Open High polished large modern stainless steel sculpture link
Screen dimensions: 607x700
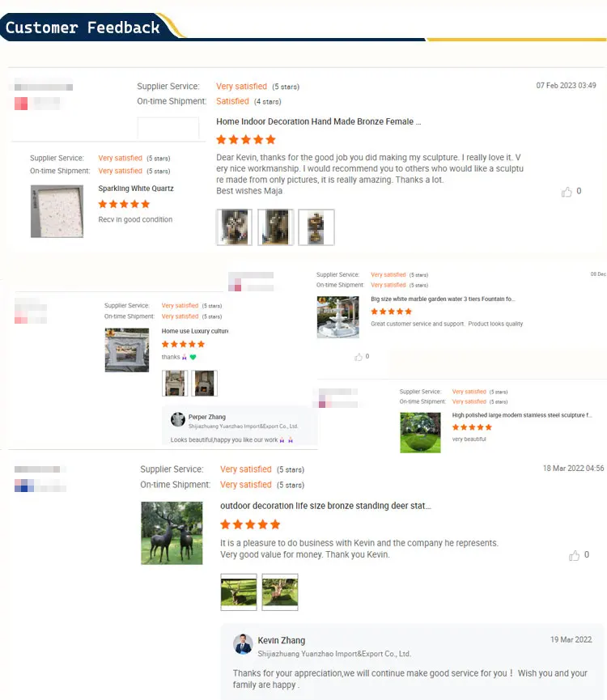[x=522, y=415]
